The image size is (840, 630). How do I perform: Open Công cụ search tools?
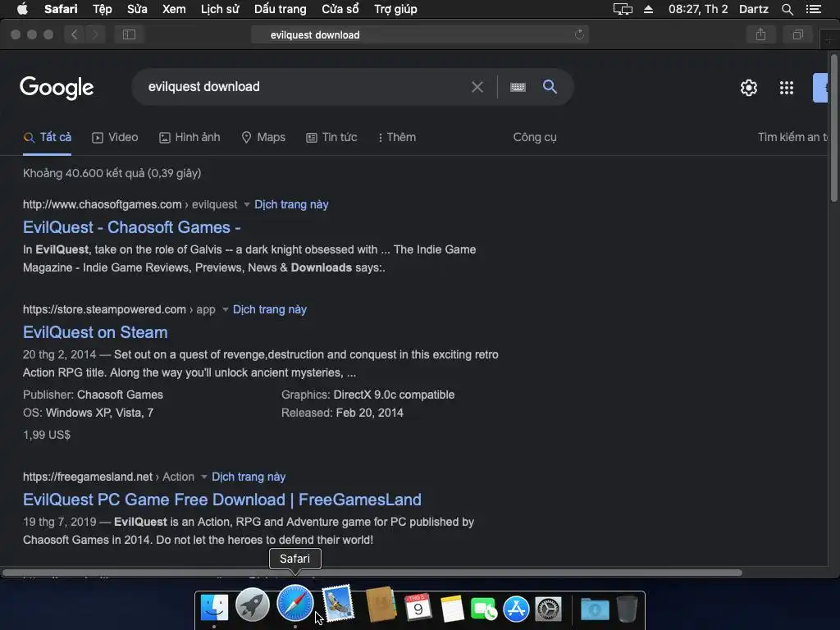(535, 137)
